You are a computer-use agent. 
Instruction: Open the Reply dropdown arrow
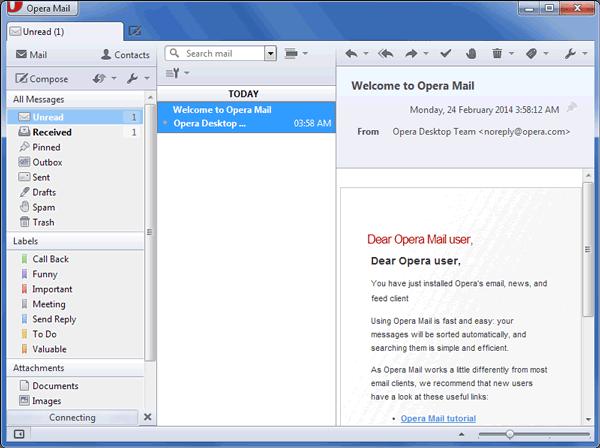click(366, 54)
